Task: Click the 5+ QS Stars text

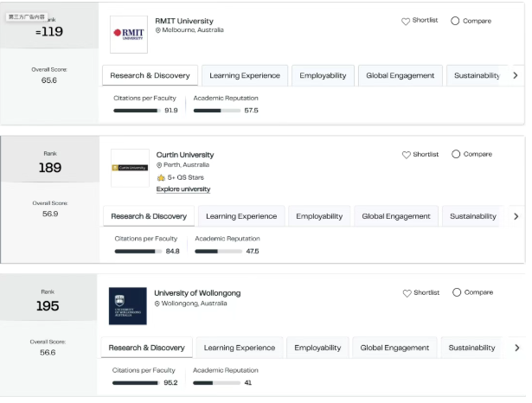Action: coord(186,177)
